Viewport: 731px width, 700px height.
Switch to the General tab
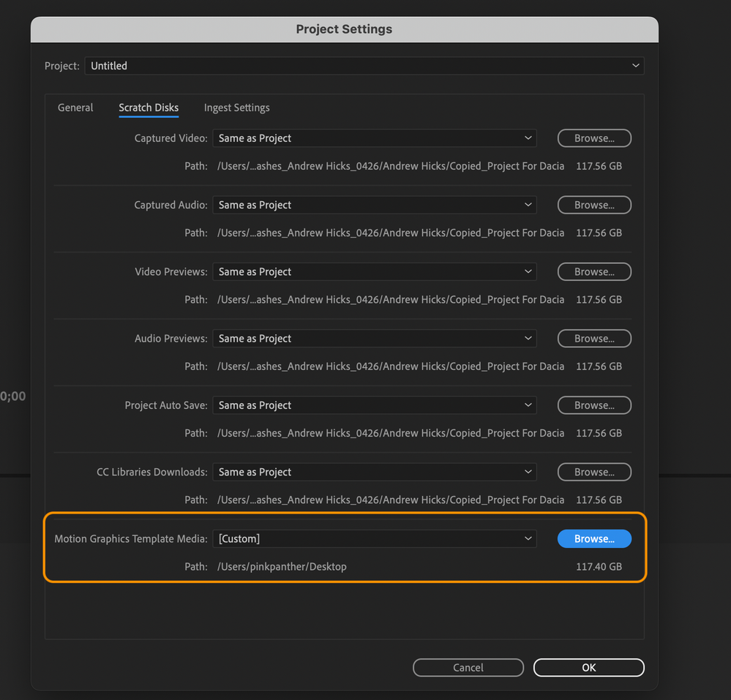[75, 108]
